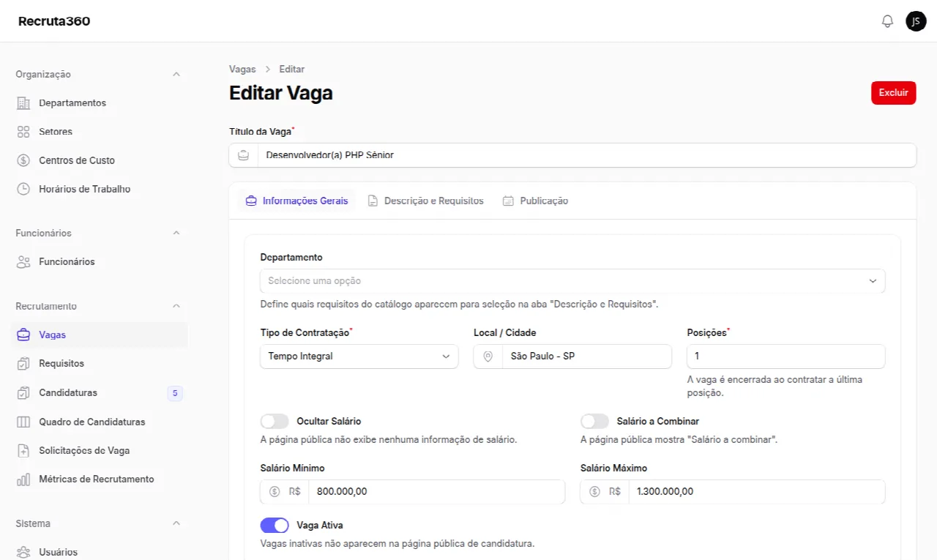Go to the Vagas breadcrumb link
Screen dimensions: 937x560
pos(242,69)
